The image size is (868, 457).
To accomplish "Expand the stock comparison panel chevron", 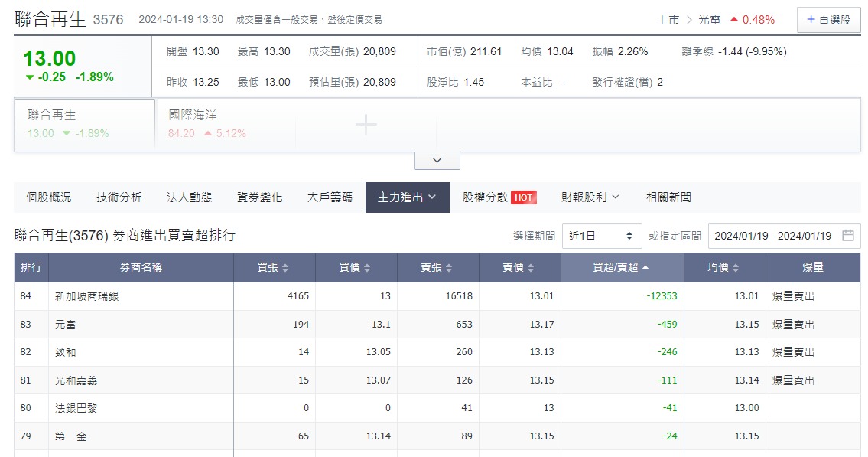I will pos(437,161).
